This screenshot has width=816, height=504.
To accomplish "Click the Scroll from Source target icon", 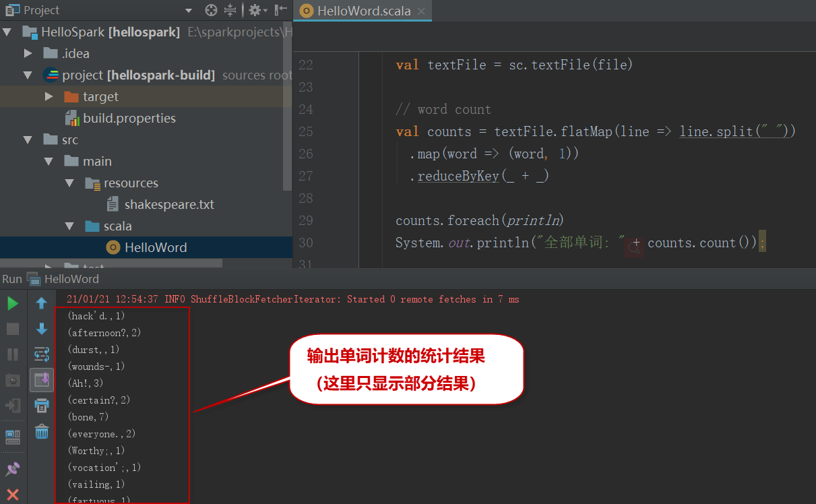I will [211, 10].
